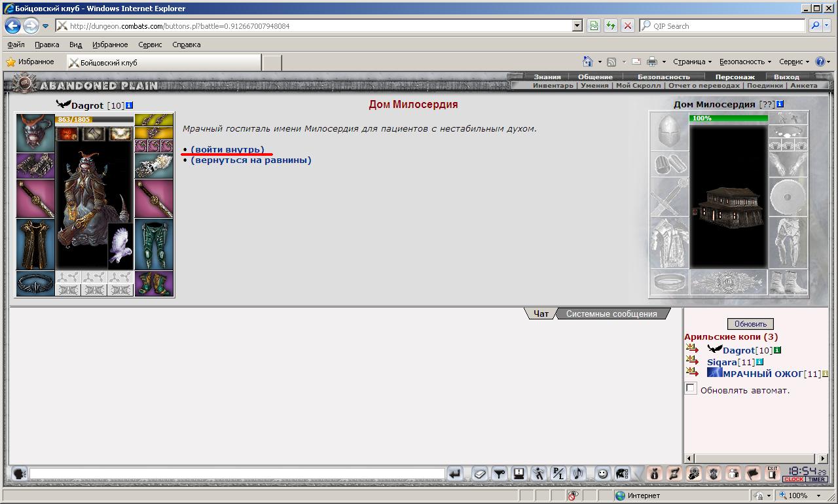This screenshot has width=838, height=504.
Task: Click вернуться на равнины link
Action: (251, 160)
